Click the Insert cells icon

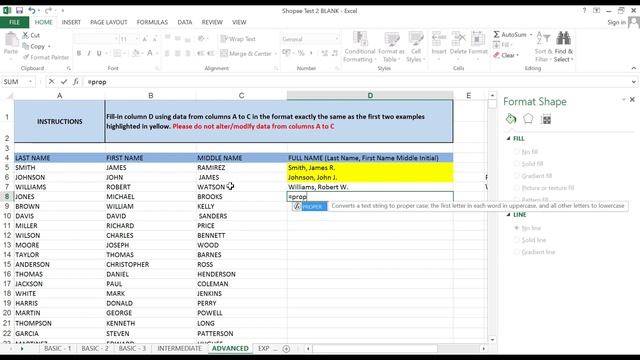coord(439,39)
